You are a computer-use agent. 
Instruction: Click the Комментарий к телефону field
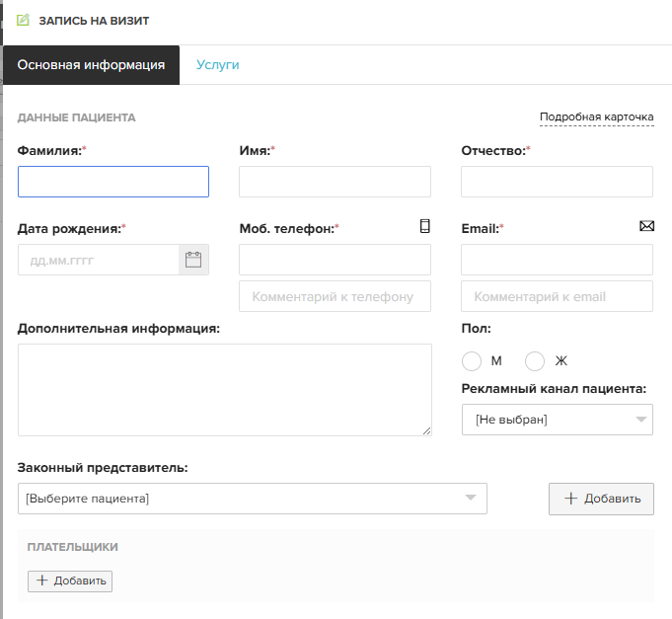(335, 296)
